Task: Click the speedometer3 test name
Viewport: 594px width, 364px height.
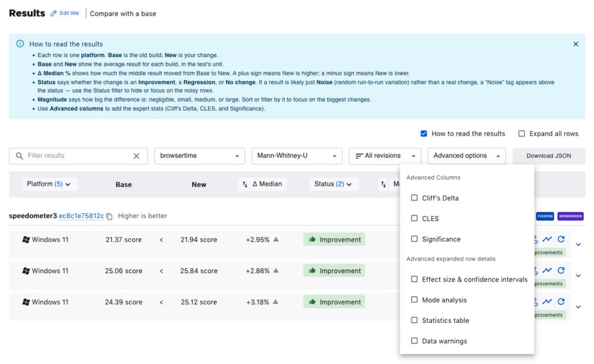Action: coord(33,216)
